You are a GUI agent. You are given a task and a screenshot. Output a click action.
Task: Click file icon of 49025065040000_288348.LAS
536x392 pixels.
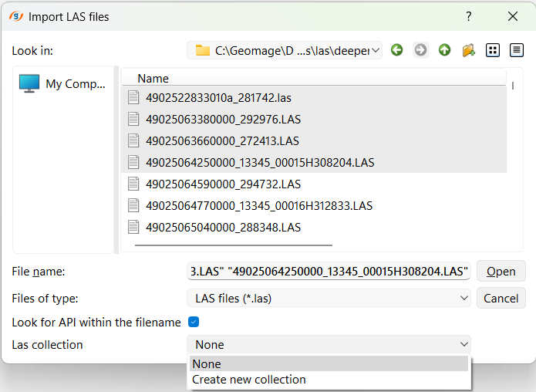pos(133,227)
